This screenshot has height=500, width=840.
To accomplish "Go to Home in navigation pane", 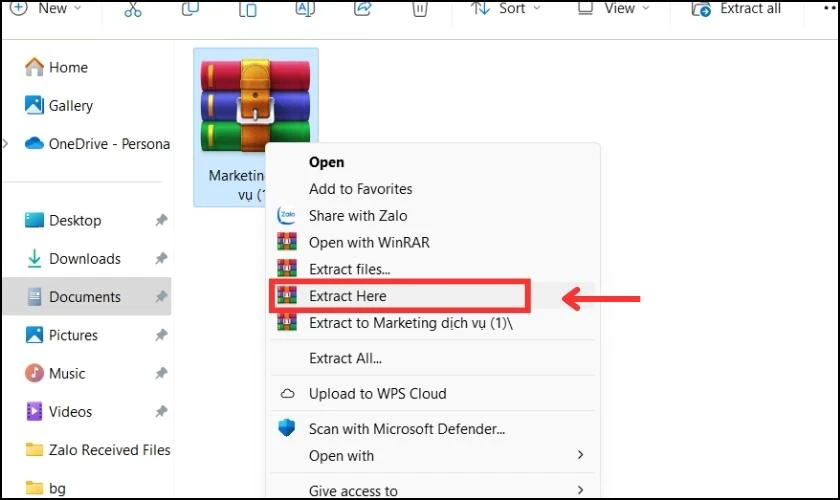I will point(56,68).
